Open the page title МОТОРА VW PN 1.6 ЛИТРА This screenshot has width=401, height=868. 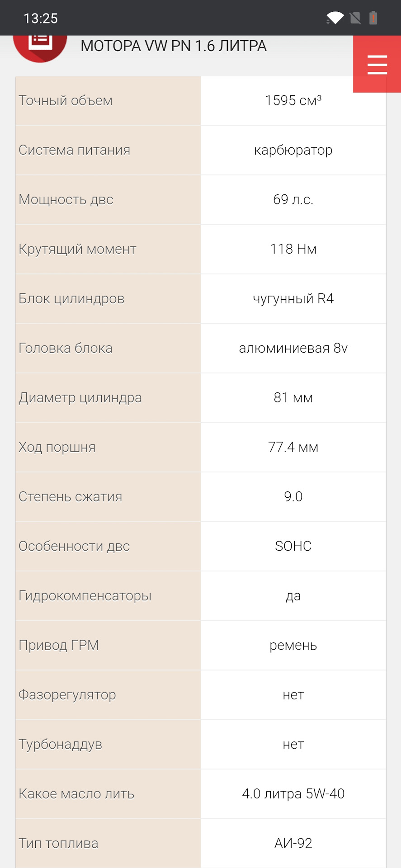[174, 46]
